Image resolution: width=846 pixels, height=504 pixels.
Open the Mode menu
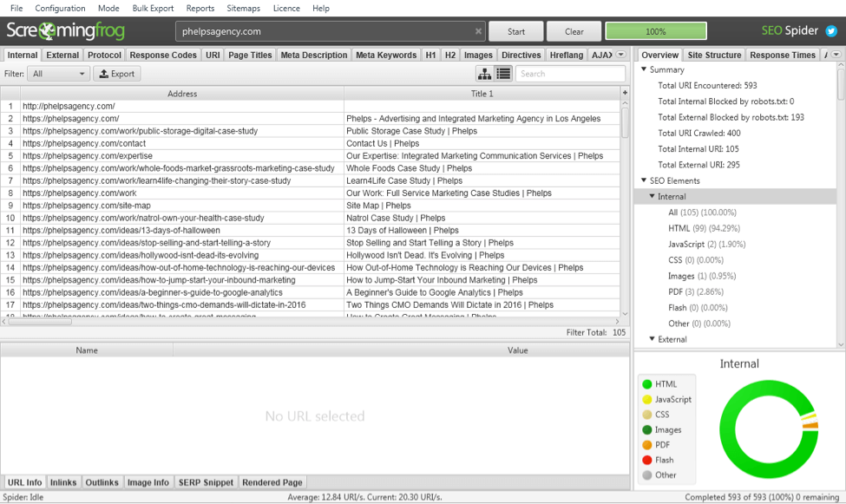pos(108,8)
